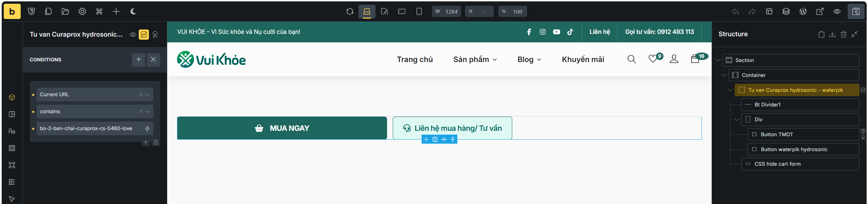Click the MUA NGAY button
The height and width of the screenshot is (204, 868).
[x=282, y=128]
